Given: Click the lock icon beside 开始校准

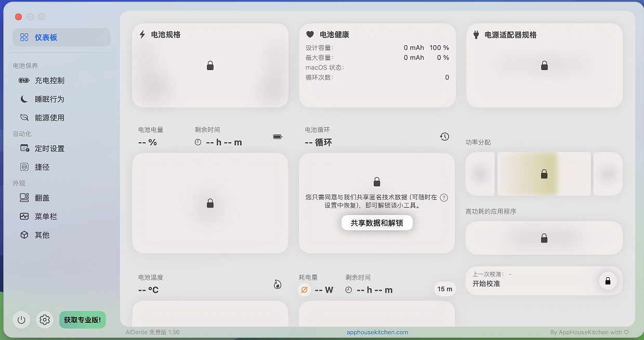Looking at the screenshot, I should pyautogui.click(x=607, y=281).
